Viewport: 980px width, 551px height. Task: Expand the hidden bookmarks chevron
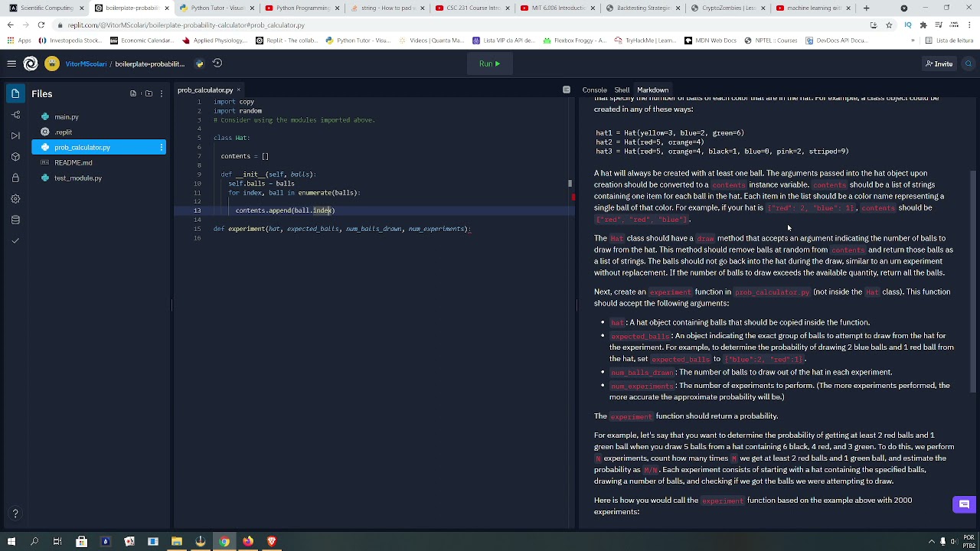[x=911, y=41]
